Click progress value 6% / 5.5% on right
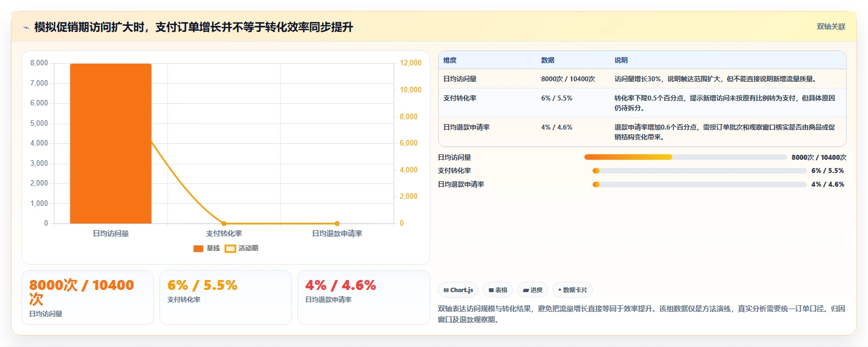This screenshot has height=347, width=868. [x=827, y=171]
